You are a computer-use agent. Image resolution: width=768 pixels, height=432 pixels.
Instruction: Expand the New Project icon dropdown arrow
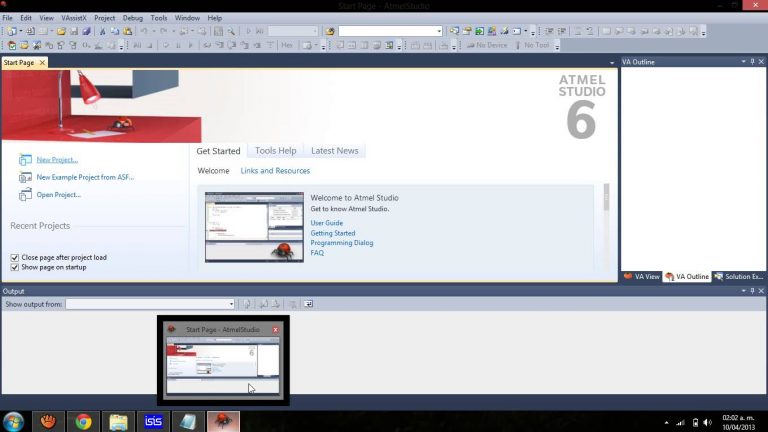click(x=21, y=31)
